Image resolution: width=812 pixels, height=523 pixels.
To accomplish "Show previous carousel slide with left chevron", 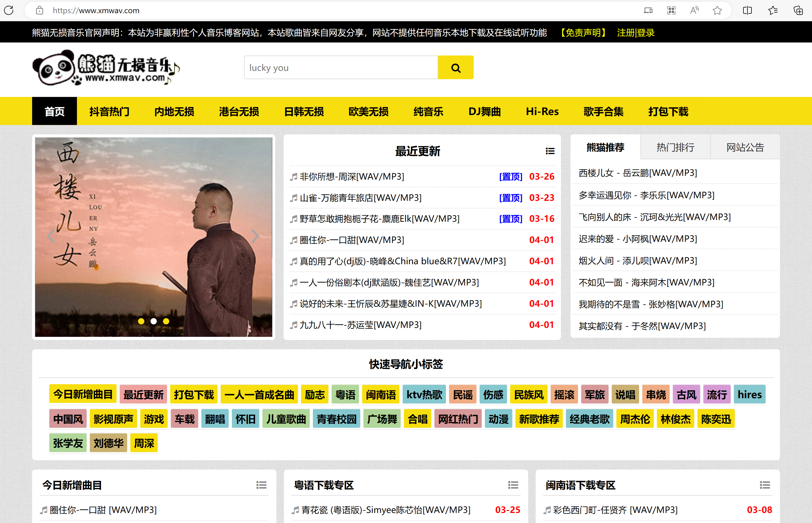I will (x=51, y=236).
